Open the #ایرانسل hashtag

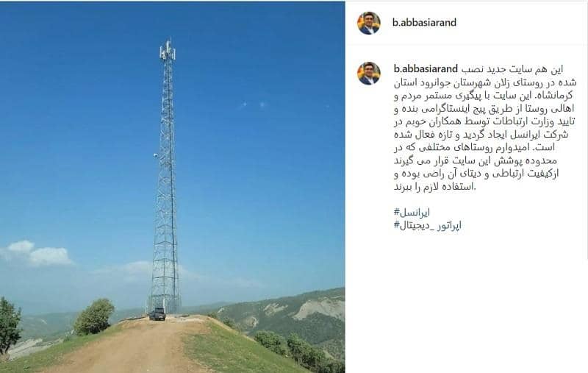tap(412, 213)
